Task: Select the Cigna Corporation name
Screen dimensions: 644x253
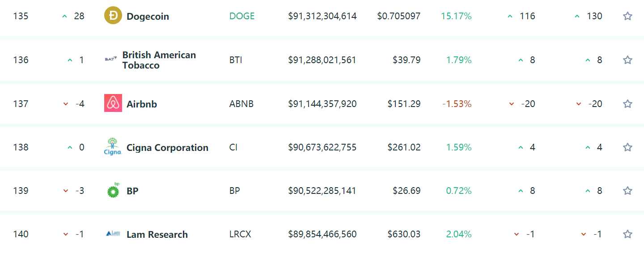Action: tap(167, 148)
